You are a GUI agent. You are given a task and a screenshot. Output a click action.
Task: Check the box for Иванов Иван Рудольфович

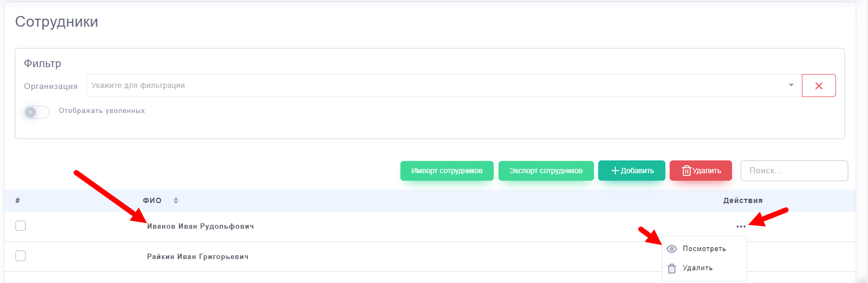(x=21, y=226)
